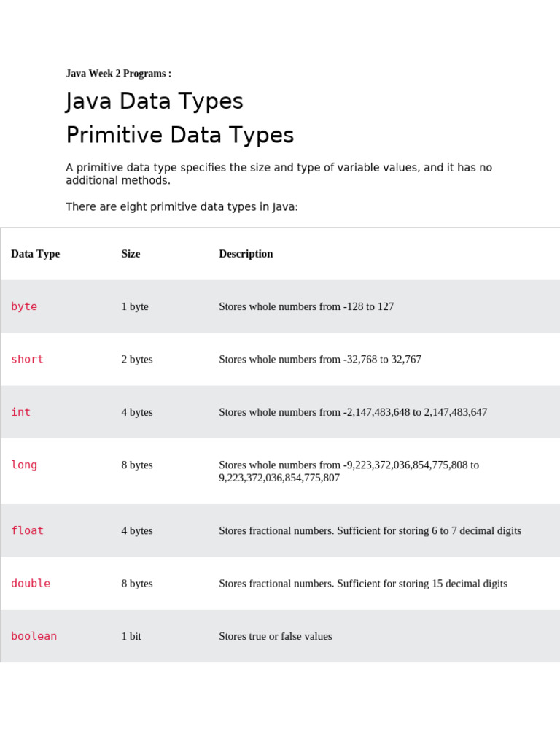Click the description of -128 to 127 range

click(x=306, y=306)
